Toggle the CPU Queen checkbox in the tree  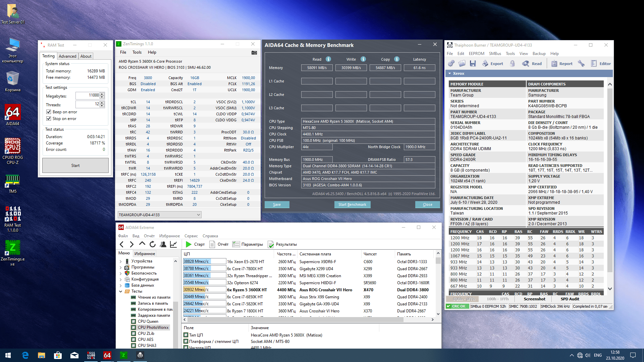(133, 321)
